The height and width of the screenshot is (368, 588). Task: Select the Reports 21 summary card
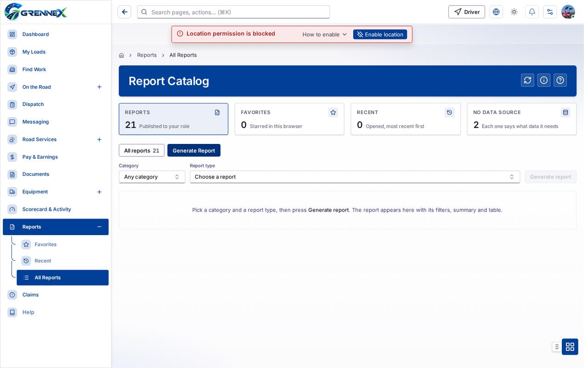click(x=174, y=119)
